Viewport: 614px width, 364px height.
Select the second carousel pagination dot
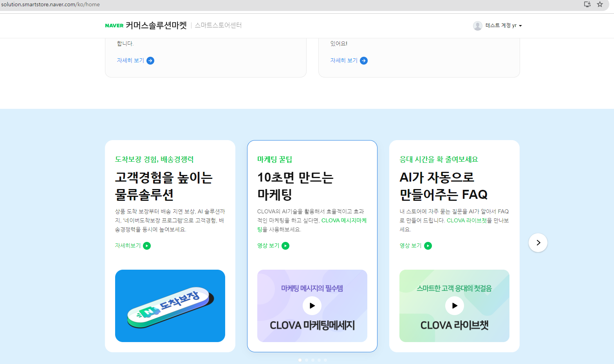click(307, 360)
